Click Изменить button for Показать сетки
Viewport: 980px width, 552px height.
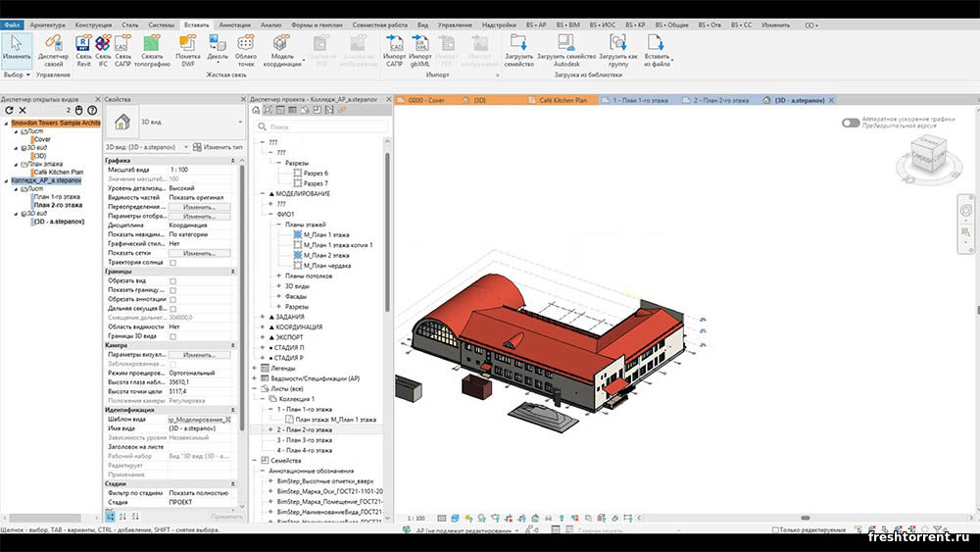tap(199, 253)
